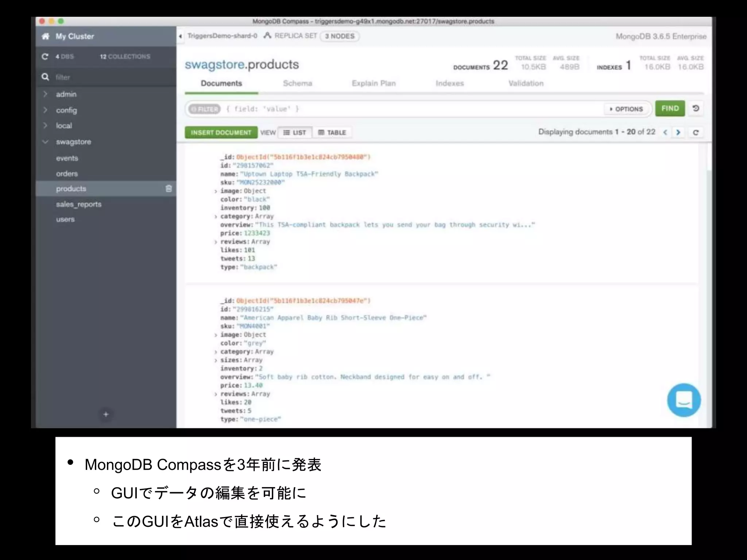Refresh databases with the sidebar reload icon
747x560 pixels.
[x=45, y=57]
